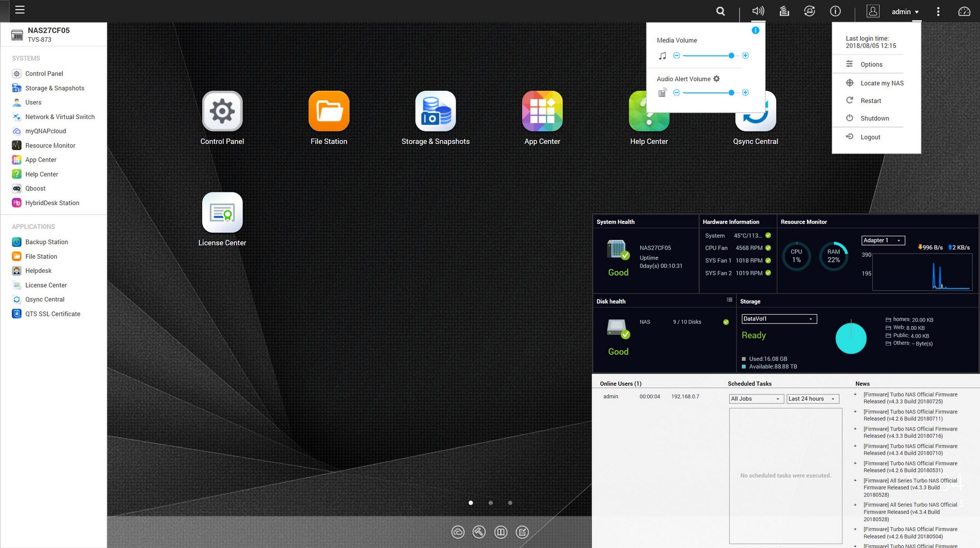
Task: Click the admin user avatar icon
Action: (873, 11)
